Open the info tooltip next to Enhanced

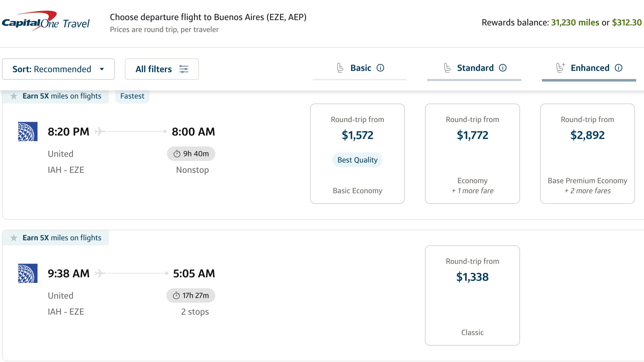(x=618, y=68)
